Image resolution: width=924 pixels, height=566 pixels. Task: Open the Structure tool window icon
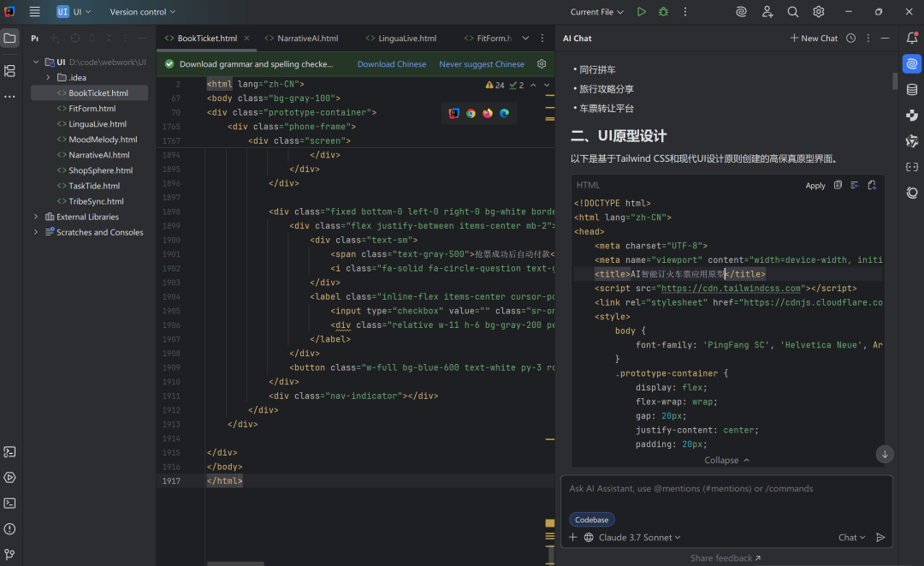pos(10,71)
